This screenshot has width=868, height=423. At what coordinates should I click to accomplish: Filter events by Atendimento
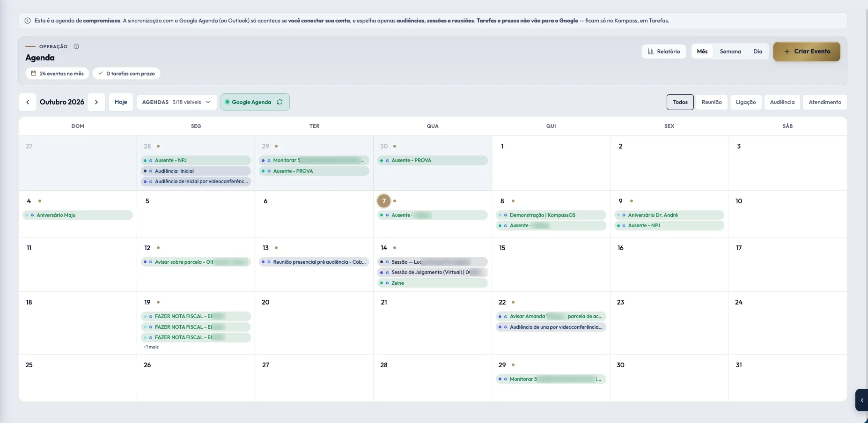[x=825, y=102]
